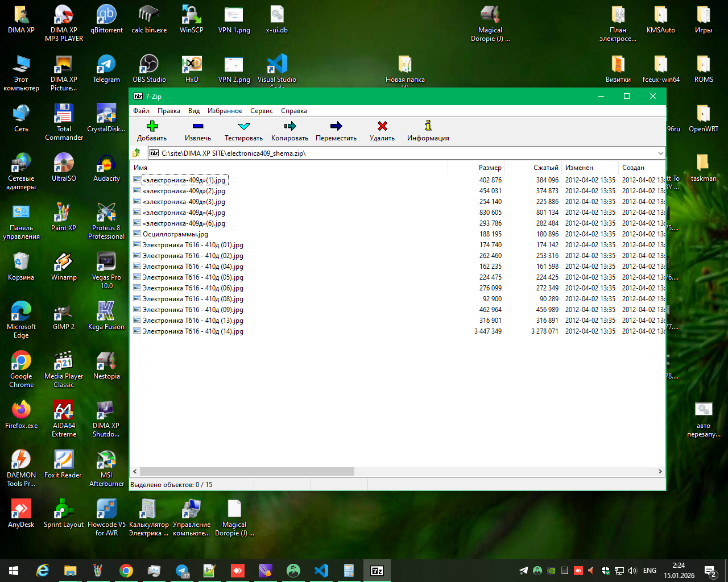The height and width of the screenshot is (582, 728).
Task: Click the horizontal scrollbar thumb
Action: coord(247,471)
